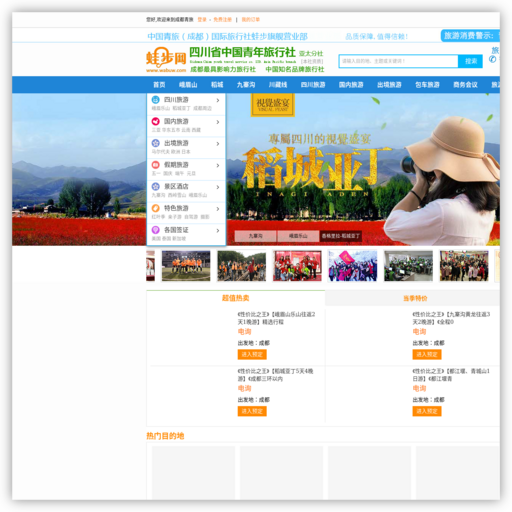Image resolution: width=512 pixels, height=512 pixels.
Task: Select the 香格里拉-稻城亚丁 banner slide tab
Action: click(x=341, y=236)
